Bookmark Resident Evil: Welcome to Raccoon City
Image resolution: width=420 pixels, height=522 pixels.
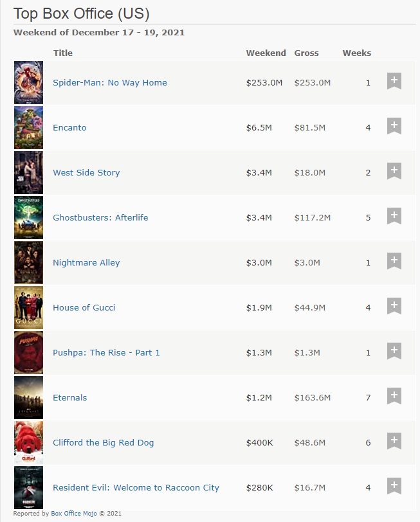click(x=394, y=486)
